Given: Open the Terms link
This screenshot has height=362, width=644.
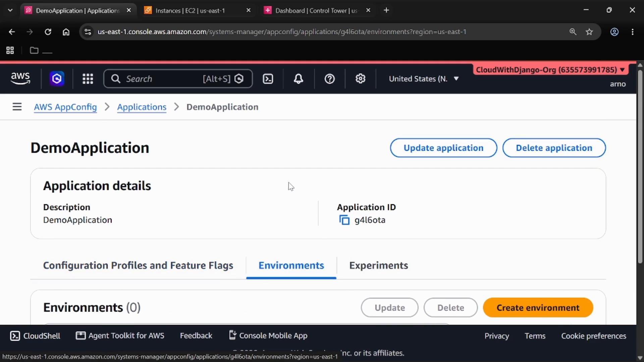Looking at the screenshot, I should pyautogui.click(x=535, y=336).
